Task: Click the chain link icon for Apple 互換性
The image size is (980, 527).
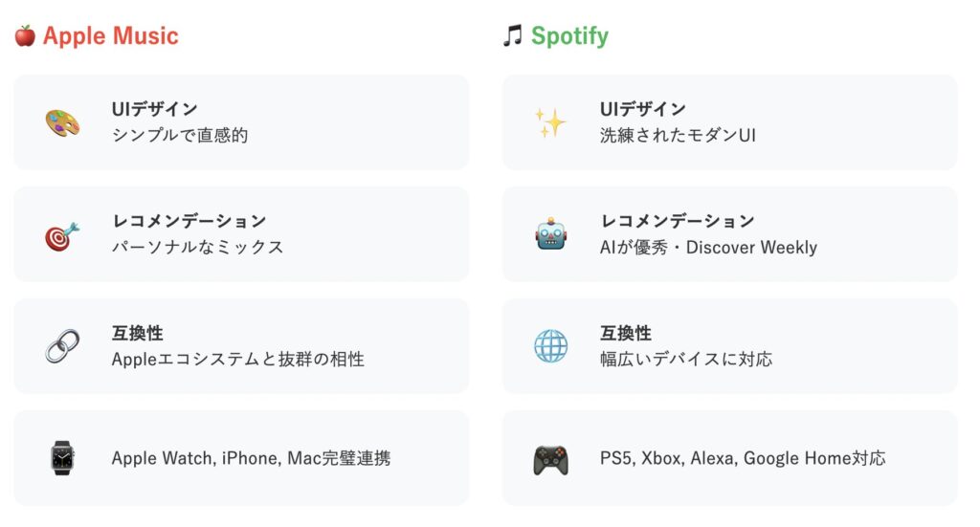Action: pyautogui.click(x=62, y=346)
